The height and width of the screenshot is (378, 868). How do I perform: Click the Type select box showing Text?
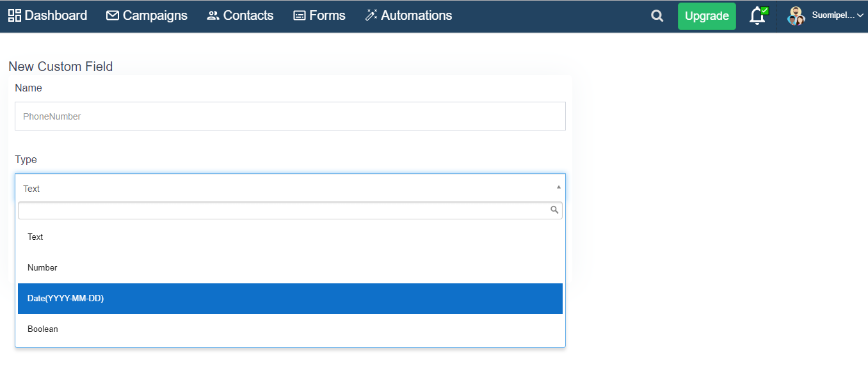pos(282,188)
